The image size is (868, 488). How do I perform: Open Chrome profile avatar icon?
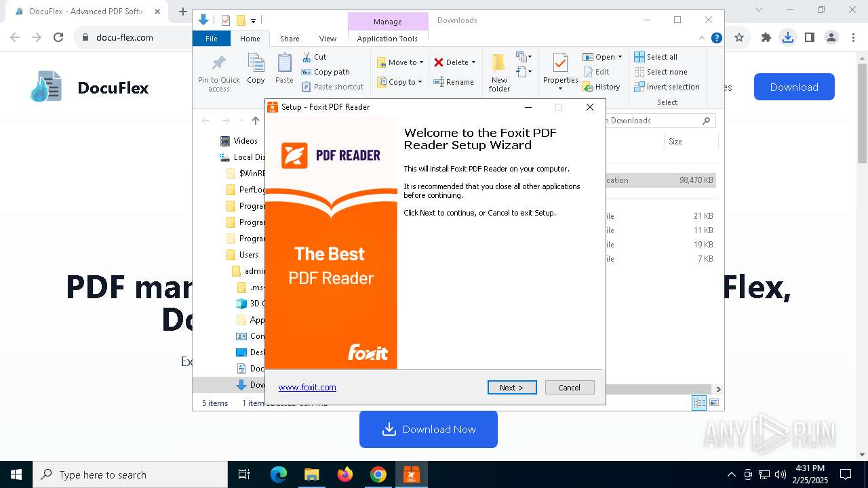831,37
